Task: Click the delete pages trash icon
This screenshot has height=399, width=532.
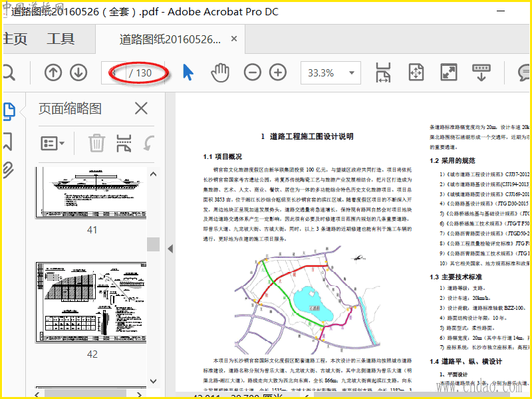Action: coord(96,143)
